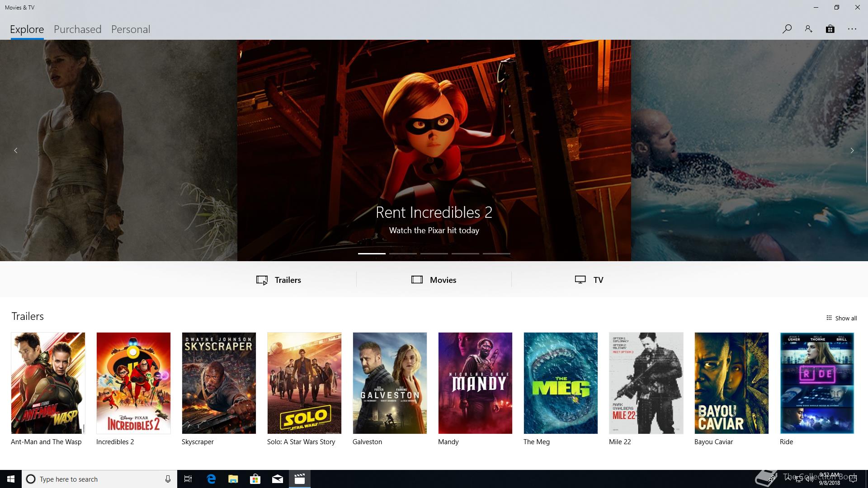The width and height of the screenshot is (868, 488).
Task: Open the account sign-in icon
Action: point(808,29)
